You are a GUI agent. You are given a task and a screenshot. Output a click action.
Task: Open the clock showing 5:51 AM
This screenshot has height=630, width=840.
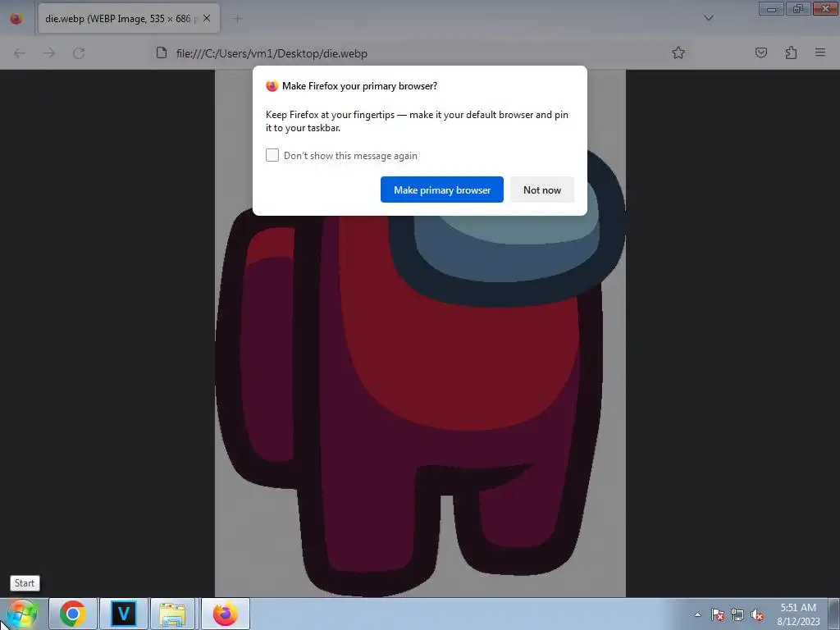coord(798,614)
